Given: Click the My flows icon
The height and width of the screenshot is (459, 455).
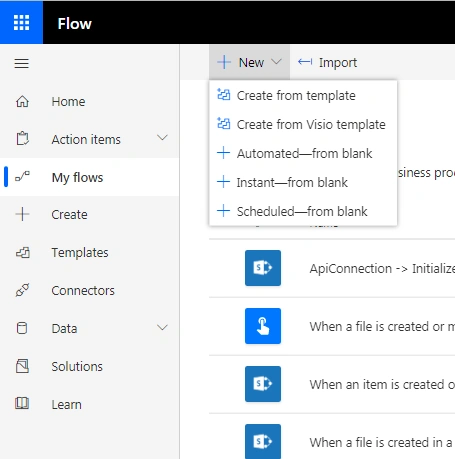Looking at the screenshot, I should [x=22, y=177].
